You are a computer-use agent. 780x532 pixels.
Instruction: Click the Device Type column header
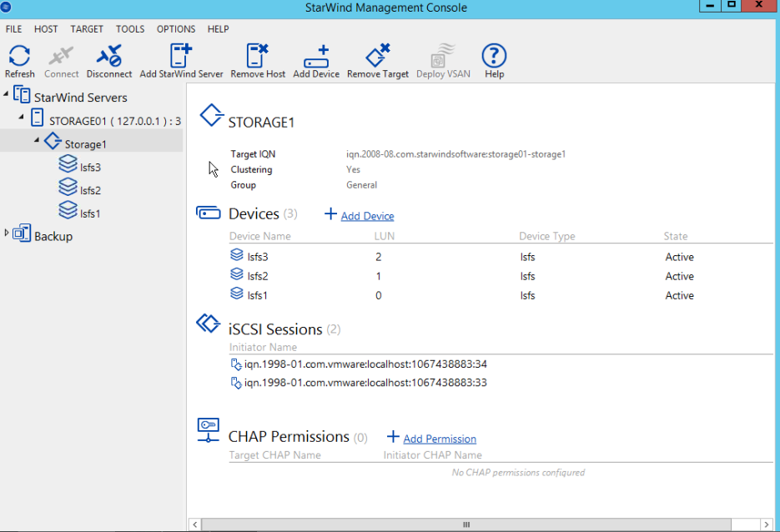click(x=547, y=236)
